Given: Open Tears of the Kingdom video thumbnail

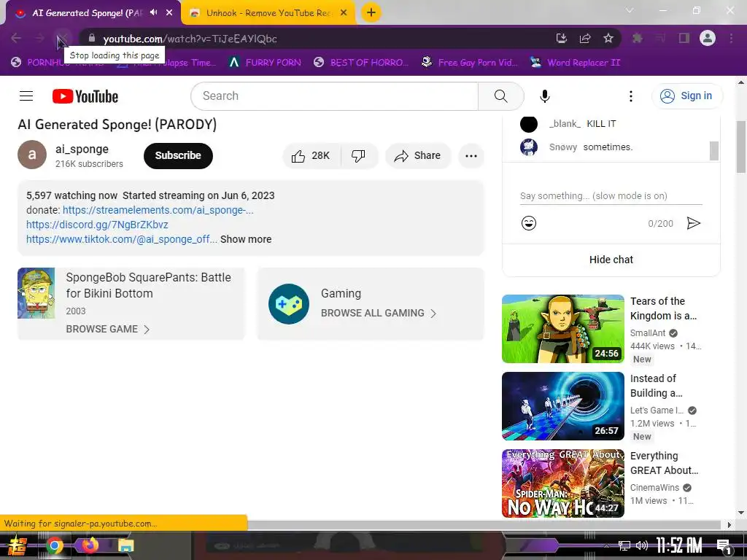Looking at the screenshot, I should click(x=562, y=329).
